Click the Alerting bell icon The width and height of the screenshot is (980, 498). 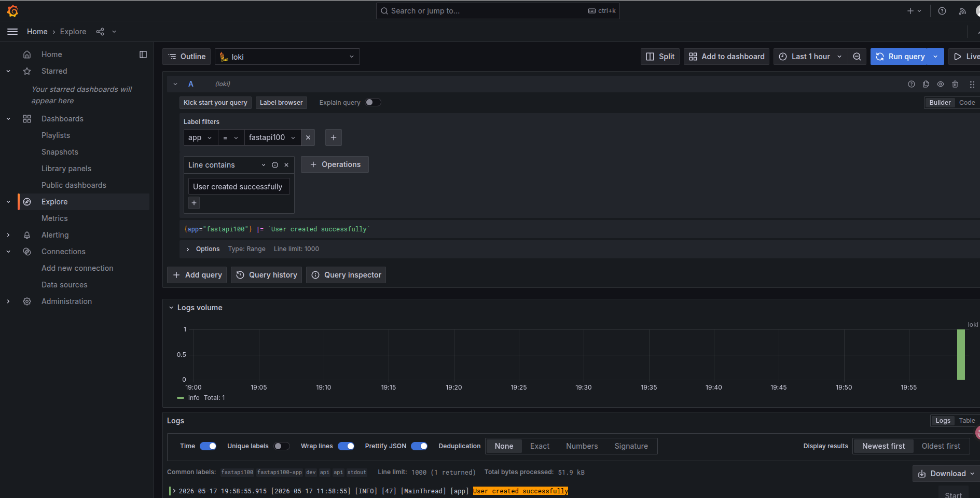coord(27,235)
